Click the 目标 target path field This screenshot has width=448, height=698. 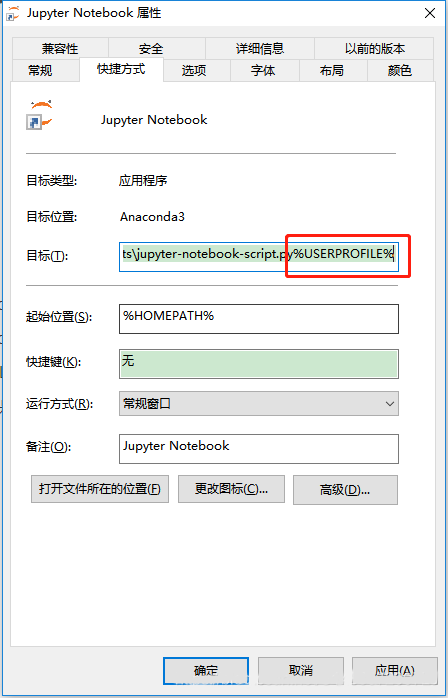259,256
